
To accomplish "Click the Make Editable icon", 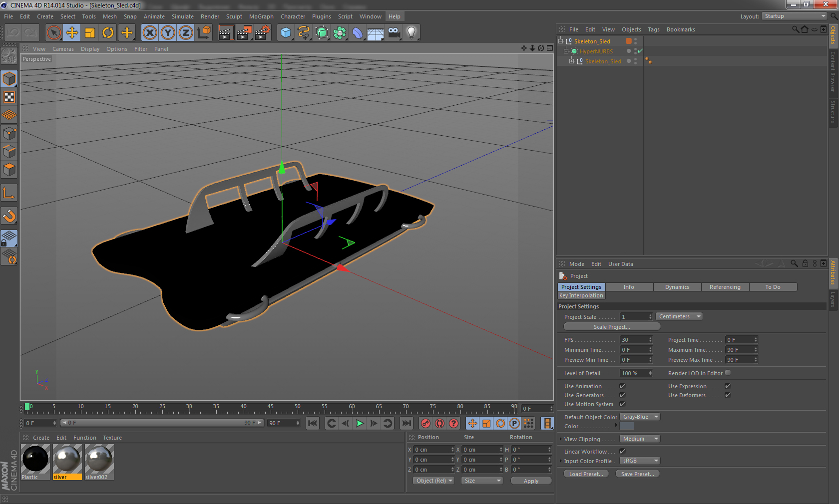I will pyautogui.click(x=9, y=56).
